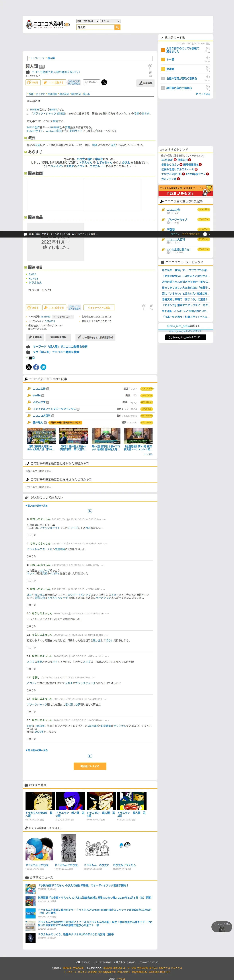Image resolution: width=234 pixels, height=980 pixels.
Task: Click the bottom ほめる praise button
Action: [x=33, y=307]
